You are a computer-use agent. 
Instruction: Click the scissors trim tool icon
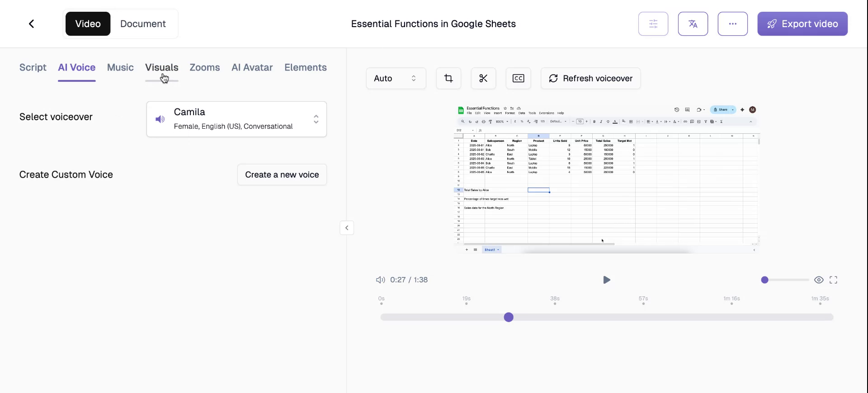pyautogui.click(x=483, y=78)
